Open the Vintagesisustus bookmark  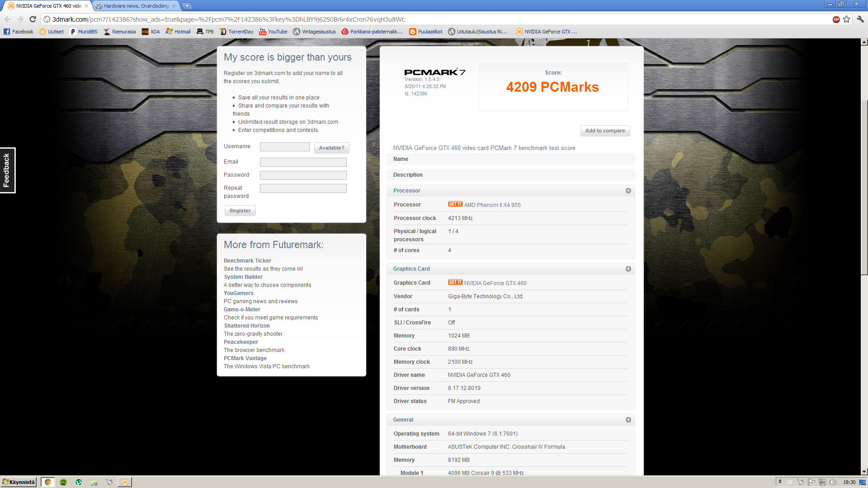pos(315,32)
